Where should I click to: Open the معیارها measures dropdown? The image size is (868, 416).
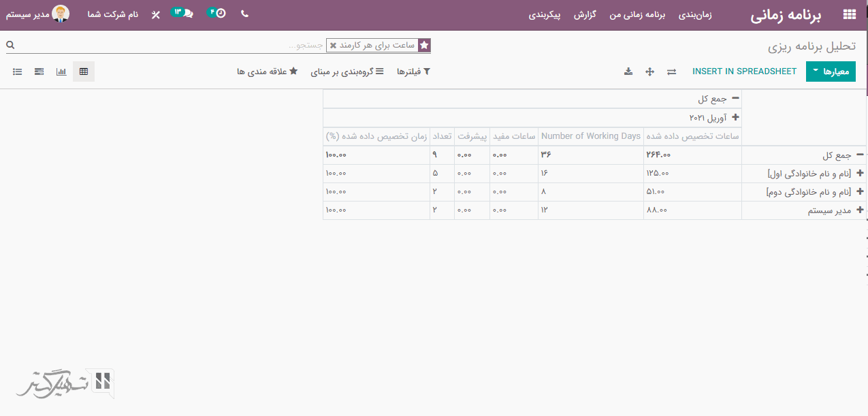point(830,71)
